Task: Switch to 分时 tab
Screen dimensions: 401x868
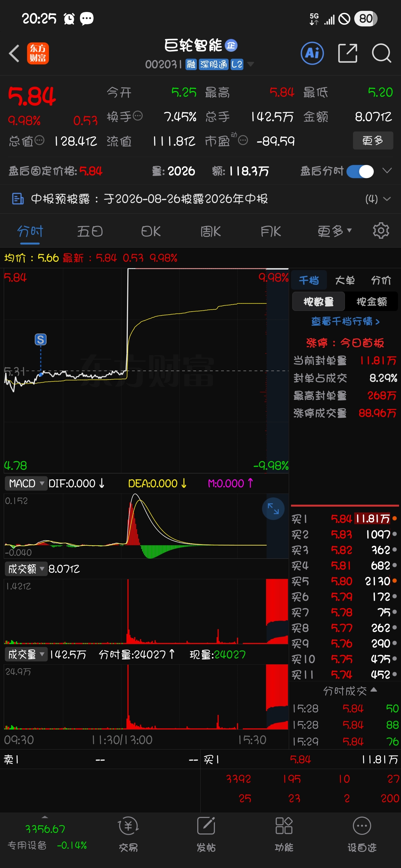Action: pyautogui.click(x=30, y=231)
